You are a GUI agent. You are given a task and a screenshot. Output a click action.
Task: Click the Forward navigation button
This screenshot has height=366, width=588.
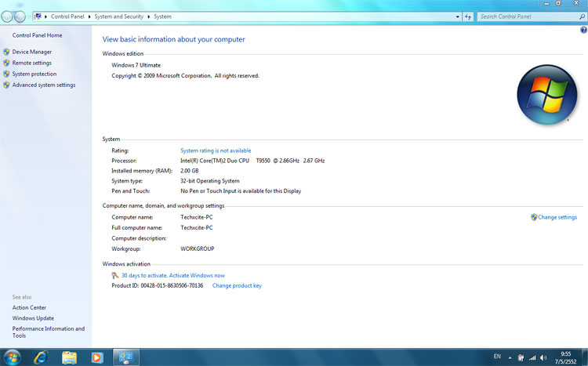tap(20, 16)
